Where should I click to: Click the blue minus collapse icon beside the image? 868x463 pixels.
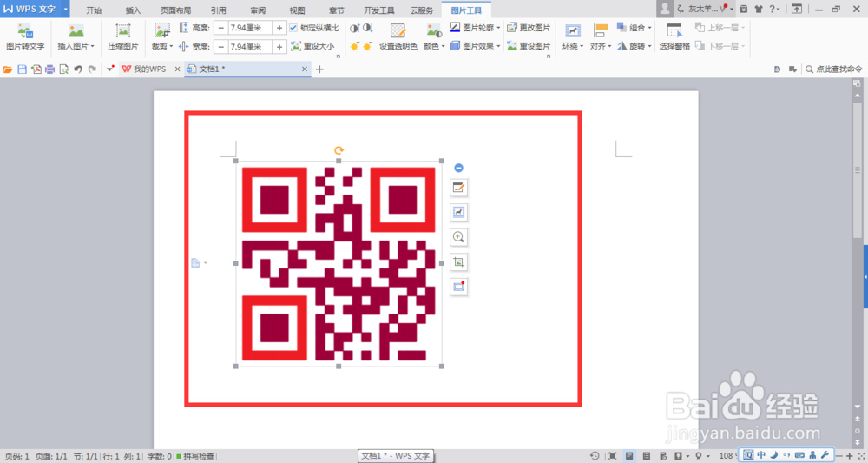[458, 168]
